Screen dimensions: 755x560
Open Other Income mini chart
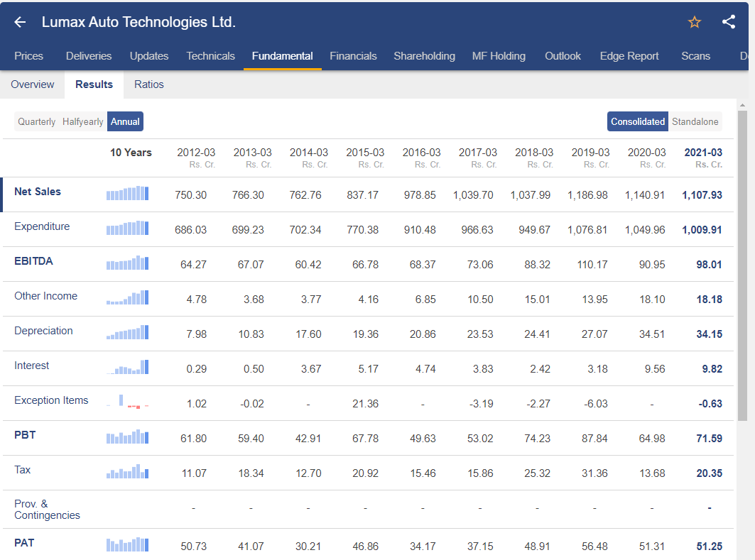pos(128,297)
